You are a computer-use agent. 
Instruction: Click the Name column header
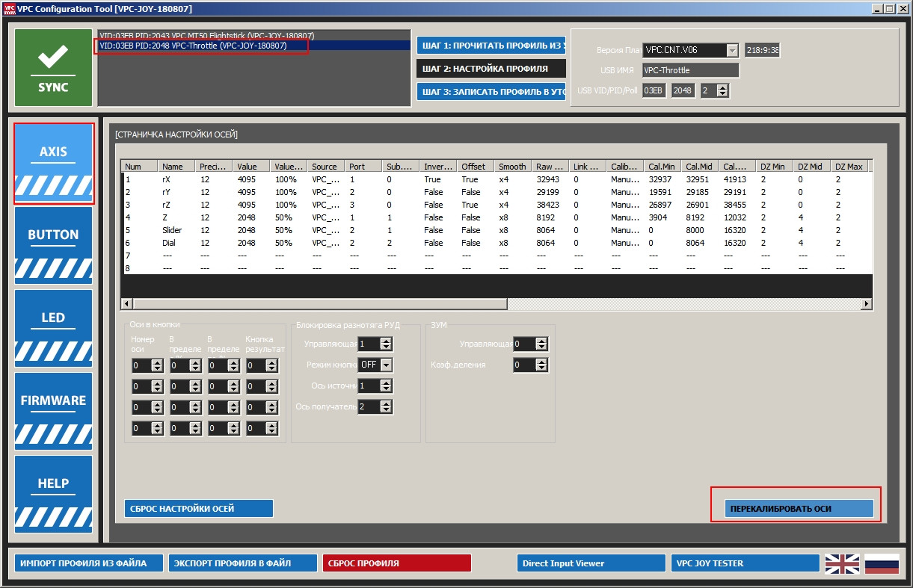pos(176,167)
